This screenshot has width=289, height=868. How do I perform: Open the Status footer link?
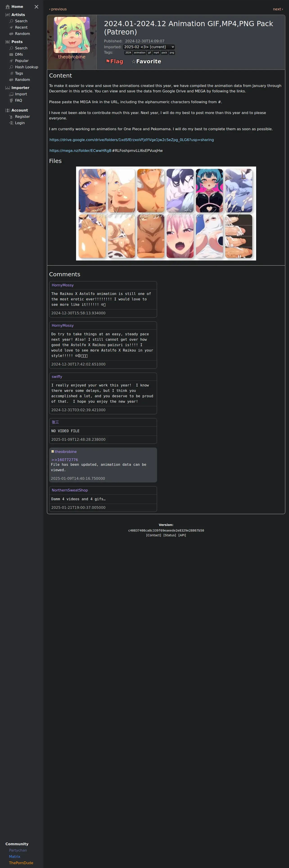(x=170, y=535)
